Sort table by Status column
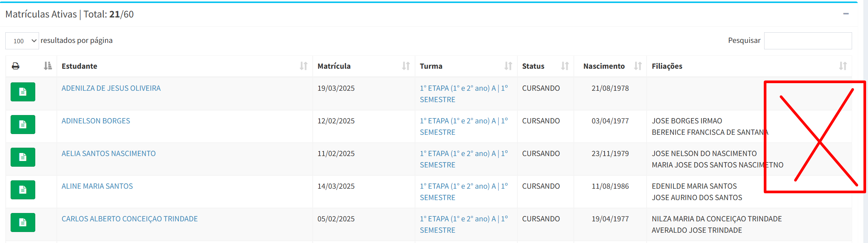The image size is (868, 243). pyautogui.click(x=546, y=66)
